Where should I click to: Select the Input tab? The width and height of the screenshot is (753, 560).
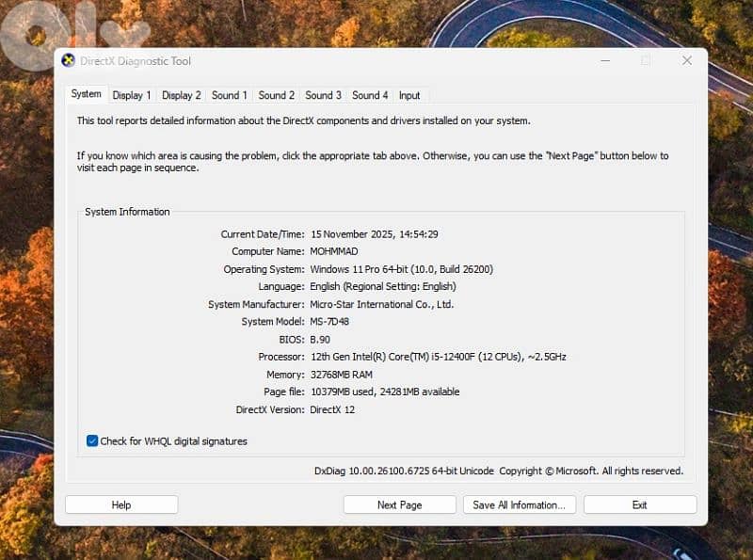409,95
